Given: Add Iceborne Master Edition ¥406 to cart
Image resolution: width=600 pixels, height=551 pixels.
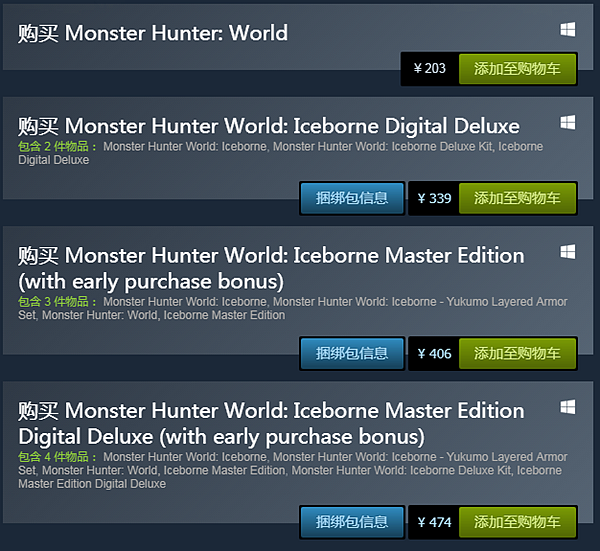Looking at the screenshot, I should coord(517,354).
